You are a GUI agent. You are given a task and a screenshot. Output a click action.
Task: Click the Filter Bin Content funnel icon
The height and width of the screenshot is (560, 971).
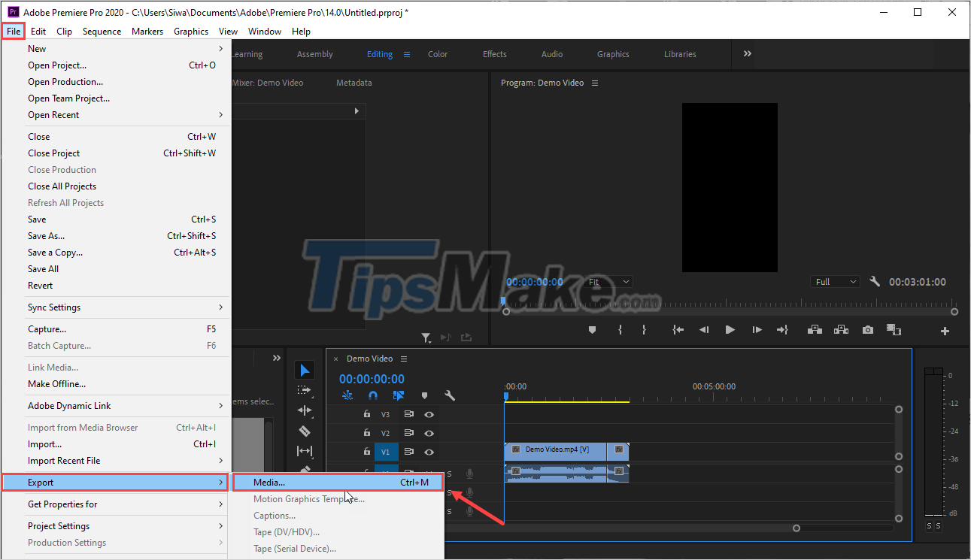pos(426,338)
